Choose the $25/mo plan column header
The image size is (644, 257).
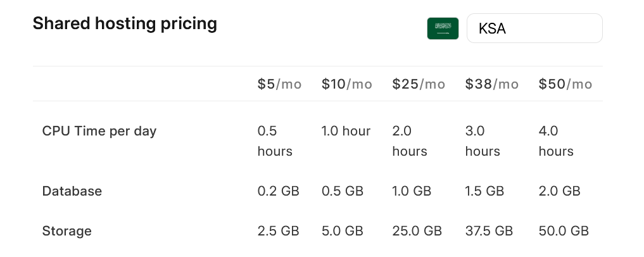[x=419, y=84]
